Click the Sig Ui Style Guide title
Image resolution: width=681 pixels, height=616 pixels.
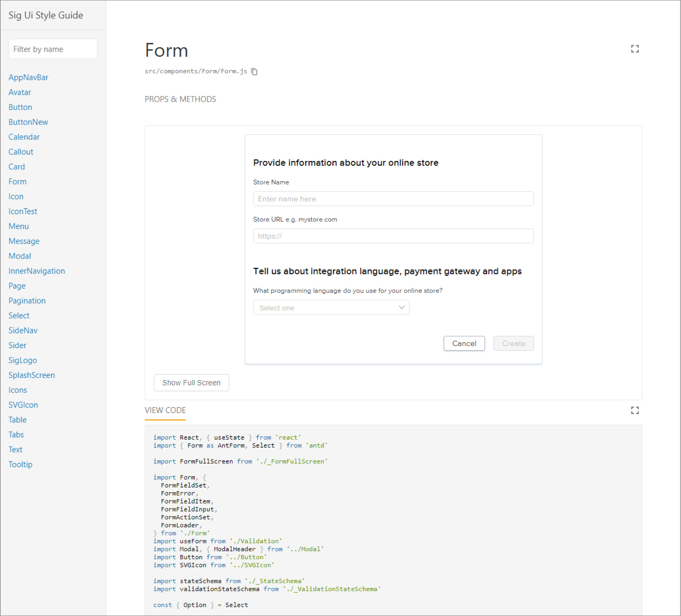pos(46,15)
